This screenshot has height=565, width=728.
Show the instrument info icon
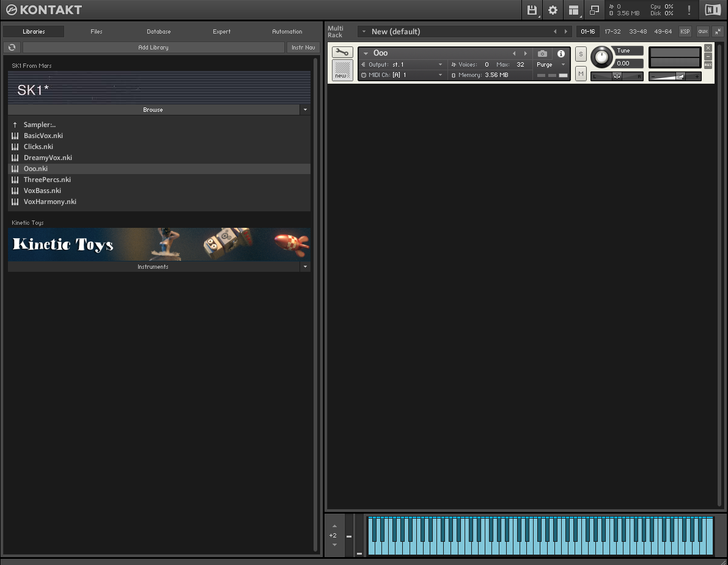pyautogui.click(x=561, y=53)
